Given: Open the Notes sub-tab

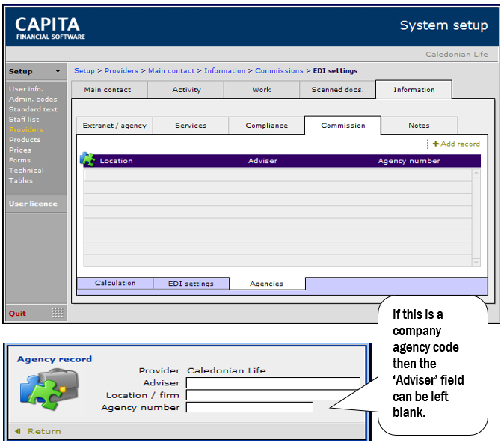Looking at the screenshot, I should tap(419, 126).
